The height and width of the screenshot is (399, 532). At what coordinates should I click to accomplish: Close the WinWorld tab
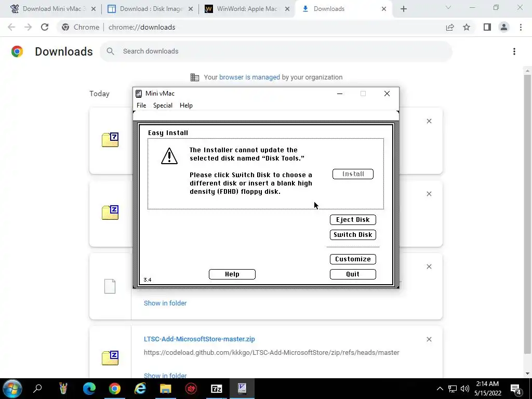click(287, 9)
